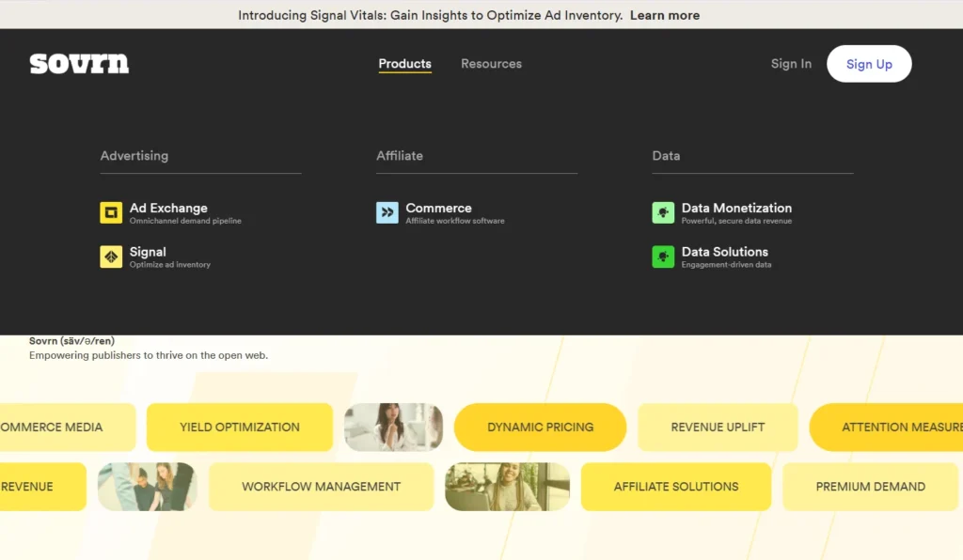This screenshot has width=963, height=560.
Task: Click the Commerce double-arrow icon
Action: tap(387, 213)
